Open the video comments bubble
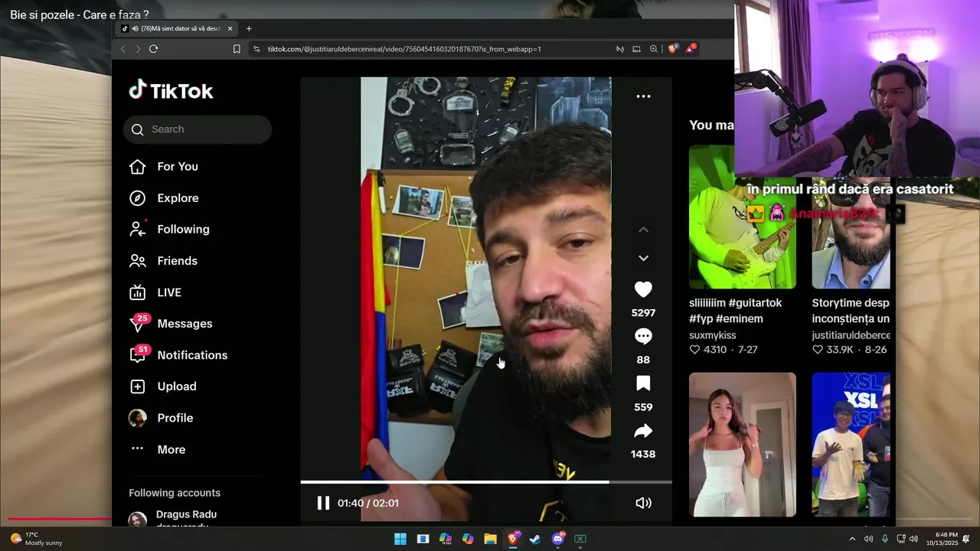This screenshot has height=551, width=980. pyautogui.click(x=643, y=337)
